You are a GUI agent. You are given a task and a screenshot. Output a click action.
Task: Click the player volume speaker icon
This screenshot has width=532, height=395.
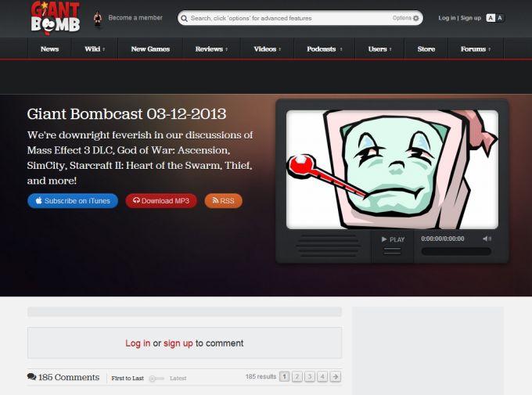click(x=487, y=239)
